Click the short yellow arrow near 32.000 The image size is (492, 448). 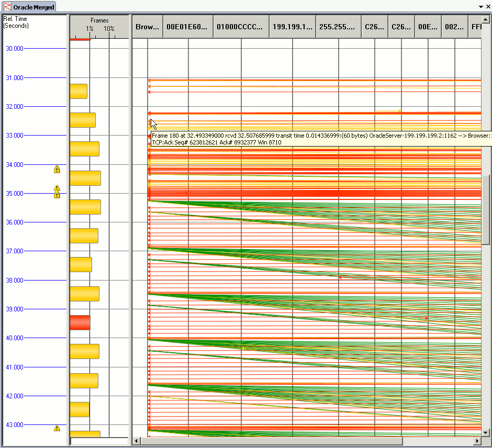click(388, 111)
